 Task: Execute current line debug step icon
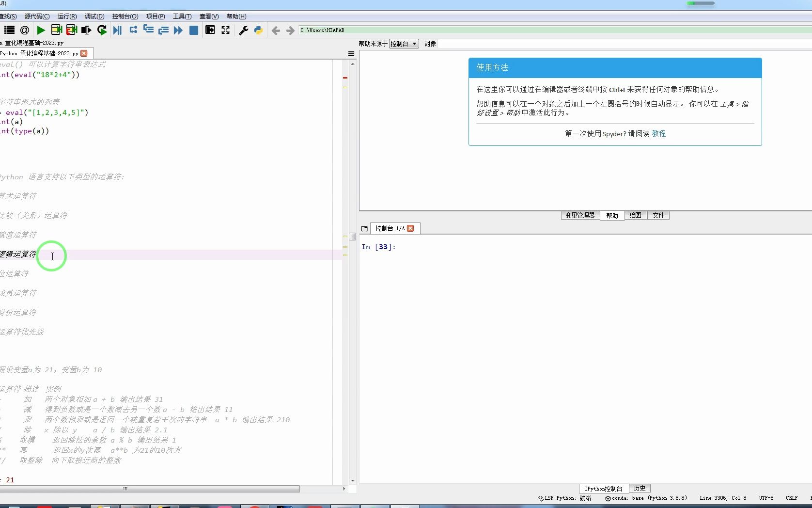coord(133,30)
